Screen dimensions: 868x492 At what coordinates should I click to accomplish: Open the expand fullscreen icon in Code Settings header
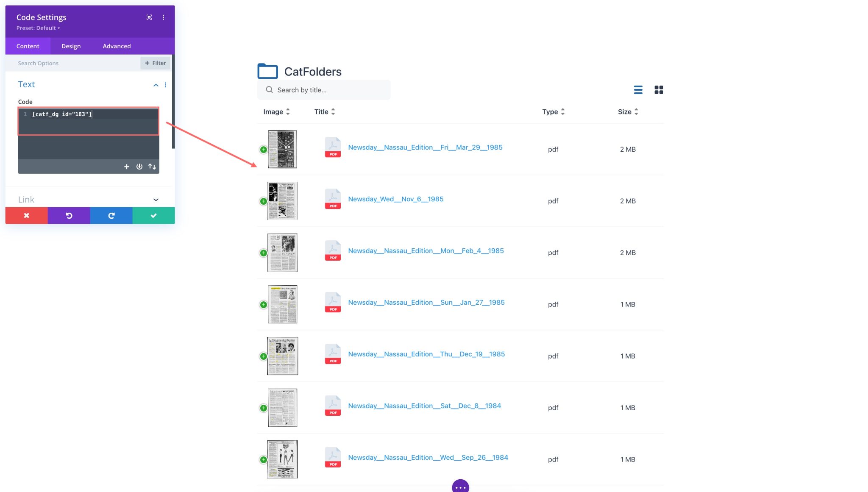(x=149, y=17)
